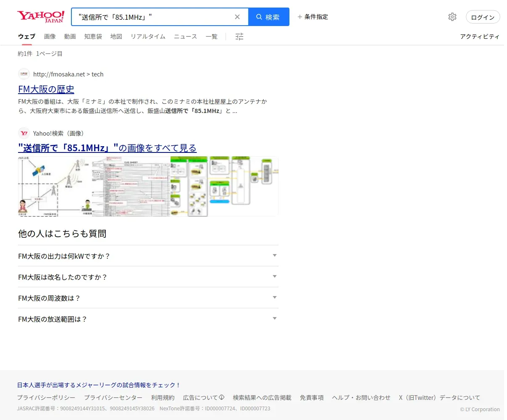The image size is (507, 420).
Task: Switch to the リアルタイム tab
Action: pos(148,37)
